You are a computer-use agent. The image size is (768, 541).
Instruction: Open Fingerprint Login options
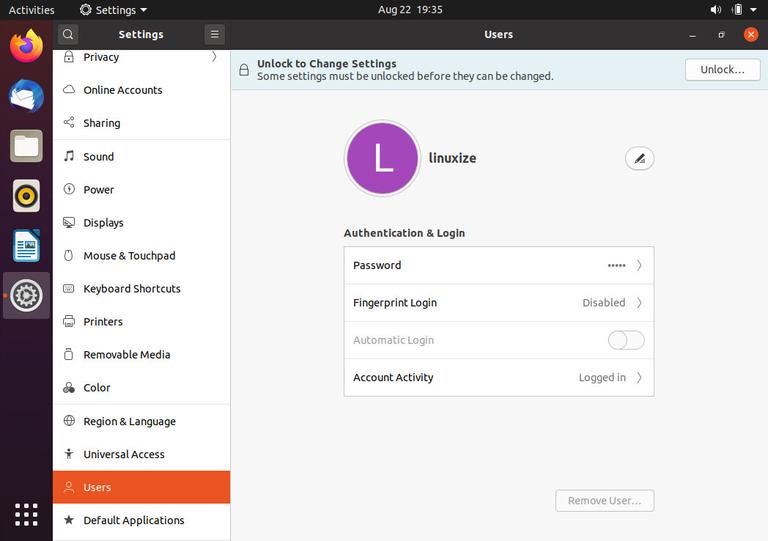point(498,303)
